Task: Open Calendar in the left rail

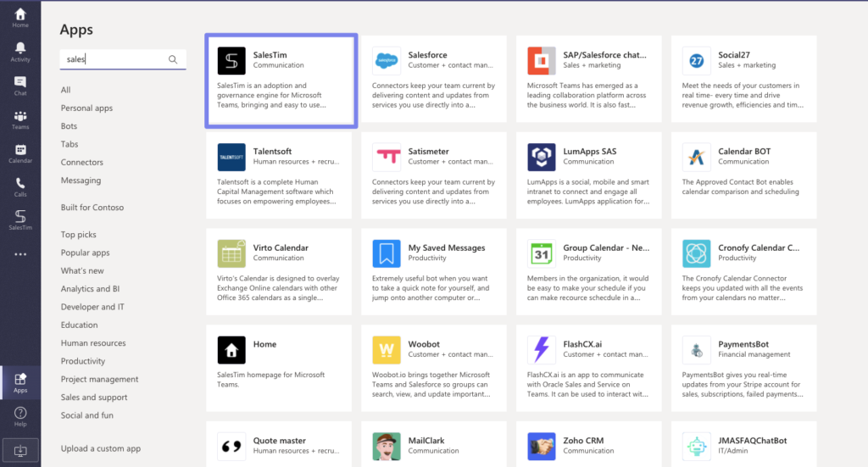Action: (20, 153)
